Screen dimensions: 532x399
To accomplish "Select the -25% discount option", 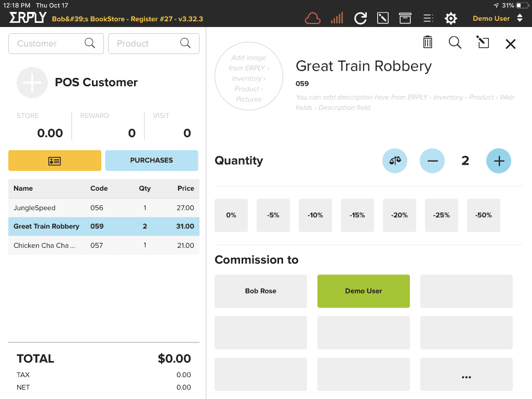I will pyautogui.click(x=441, y=215).
